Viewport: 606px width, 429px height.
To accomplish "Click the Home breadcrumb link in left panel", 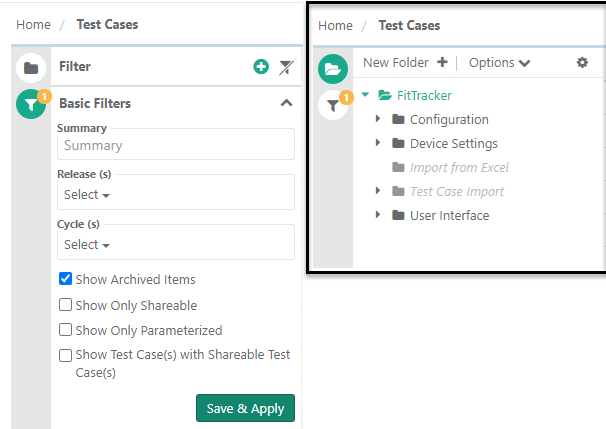I will (33, 24).
